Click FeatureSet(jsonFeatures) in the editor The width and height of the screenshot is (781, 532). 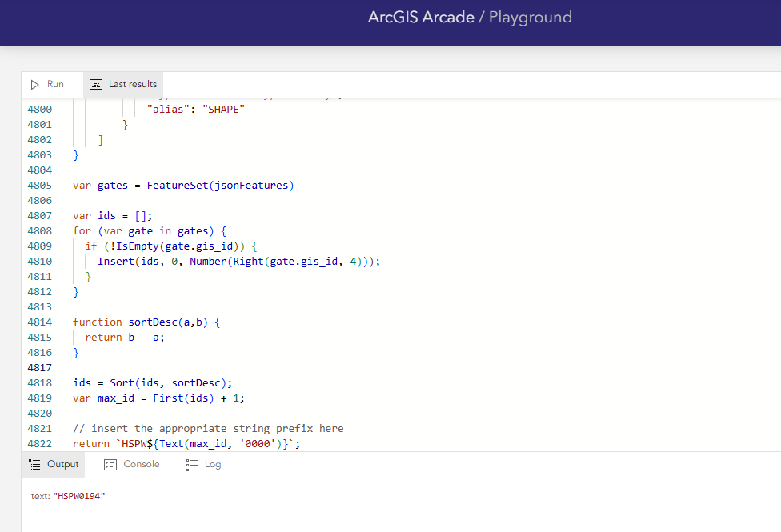[221, 186]
